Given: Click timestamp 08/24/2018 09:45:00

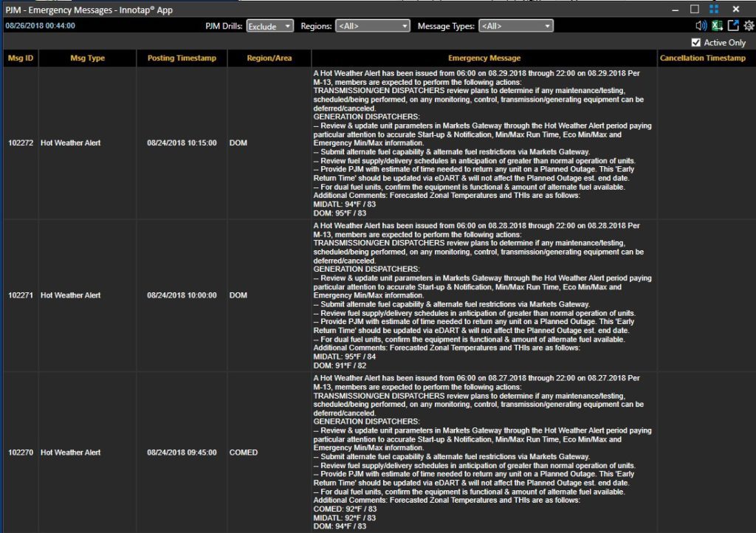Looking at the screenshot, I should click(x=182, y=453).
